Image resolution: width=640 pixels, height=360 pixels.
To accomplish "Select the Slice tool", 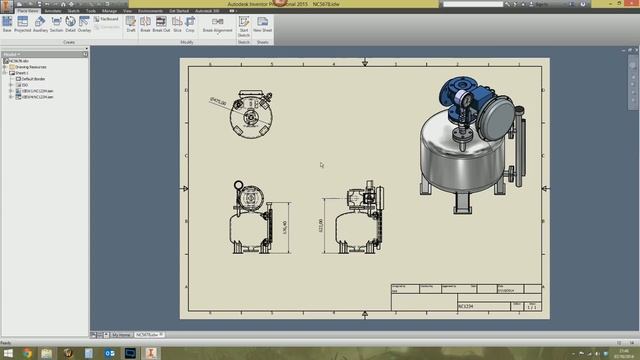I will point(177,24).
